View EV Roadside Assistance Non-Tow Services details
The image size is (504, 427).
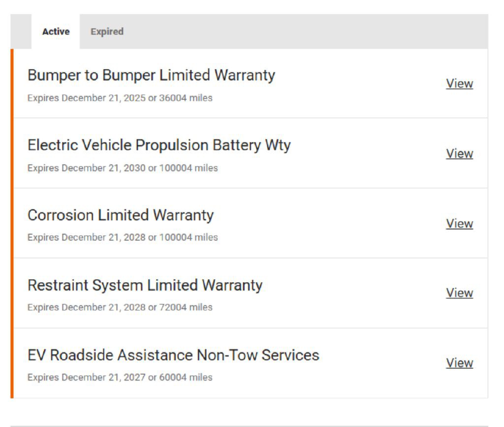pyautogui.click(x=459, y=363)
